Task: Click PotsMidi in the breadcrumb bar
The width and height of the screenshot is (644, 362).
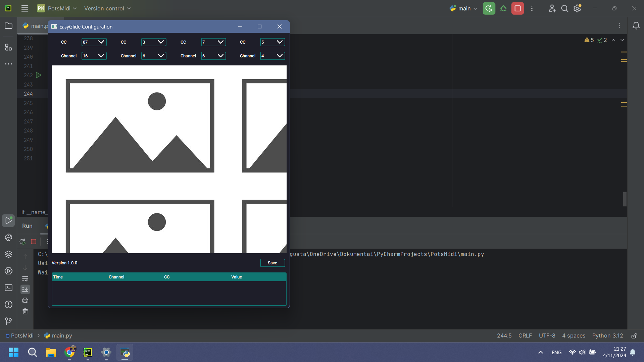Action: (22, 335)
